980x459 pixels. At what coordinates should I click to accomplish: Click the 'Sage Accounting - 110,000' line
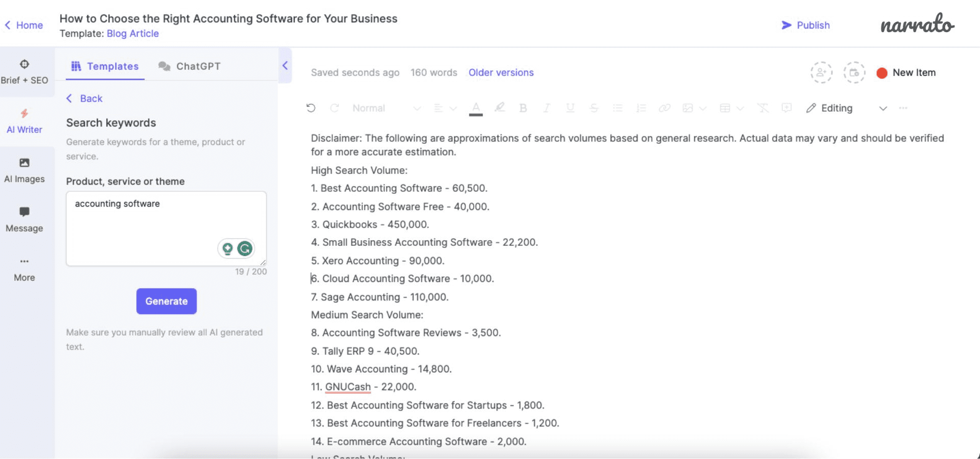[x=380, y=297]
